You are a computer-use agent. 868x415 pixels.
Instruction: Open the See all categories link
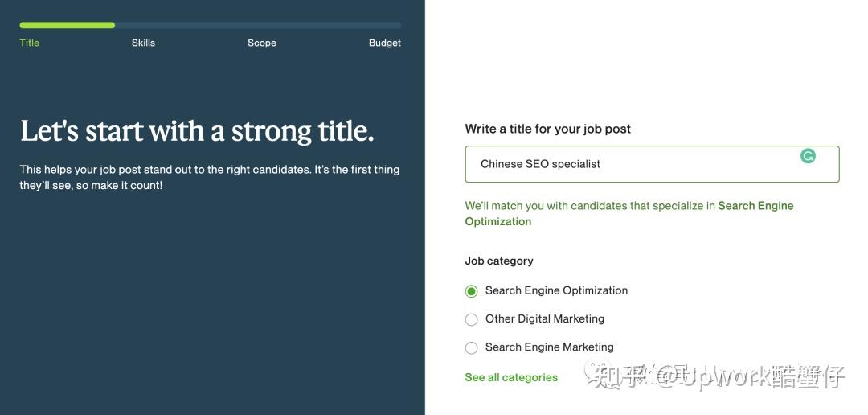pos(511,377)
